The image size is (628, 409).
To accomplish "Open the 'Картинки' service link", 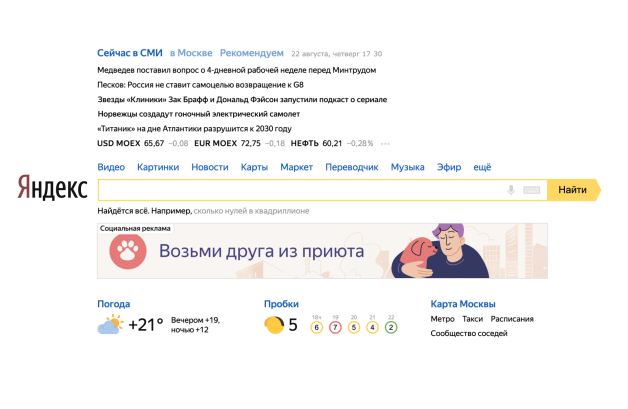I will pos(158,167).
